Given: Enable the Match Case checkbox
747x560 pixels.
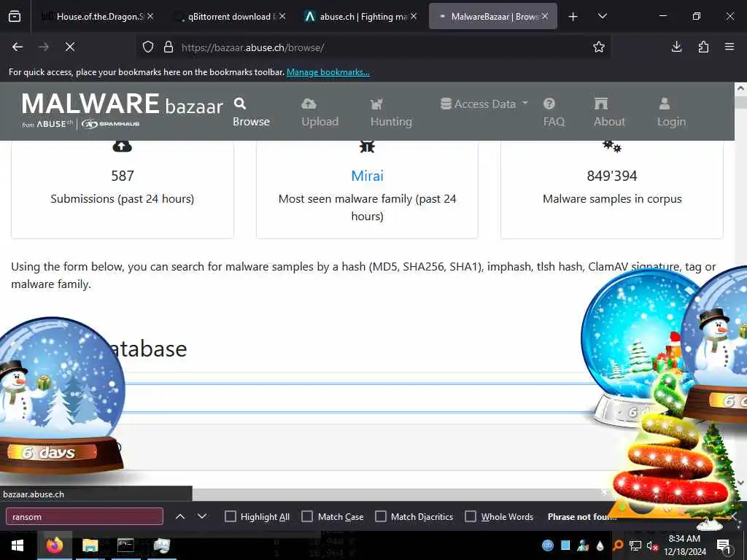Looking at the screenshot, I should click(307, 517).
